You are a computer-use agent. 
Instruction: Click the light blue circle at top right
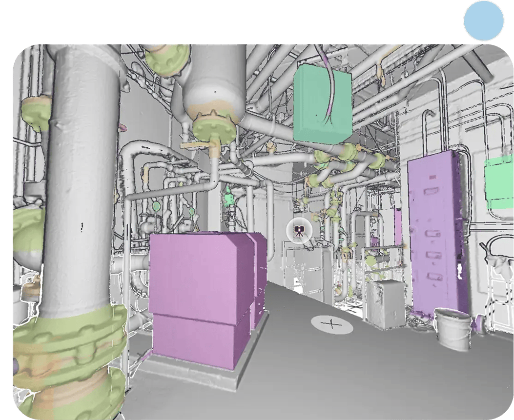[483, 20]
